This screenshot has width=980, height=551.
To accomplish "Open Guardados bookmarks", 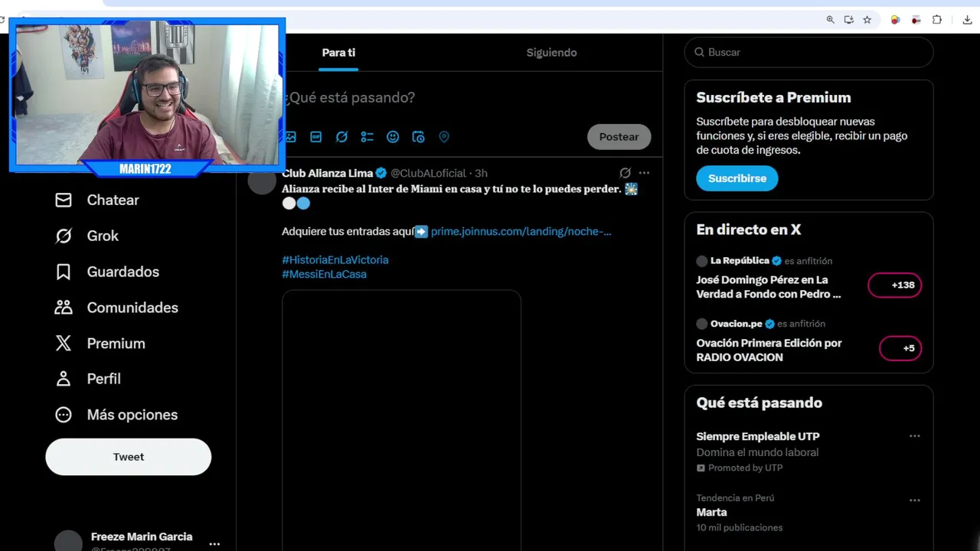I will point(107,272).
